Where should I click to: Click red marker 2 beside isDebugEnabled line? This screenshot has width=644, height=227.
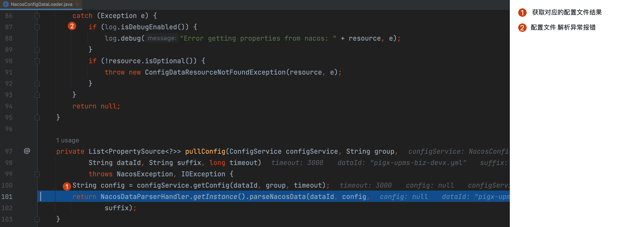click(x=72, y=26)
